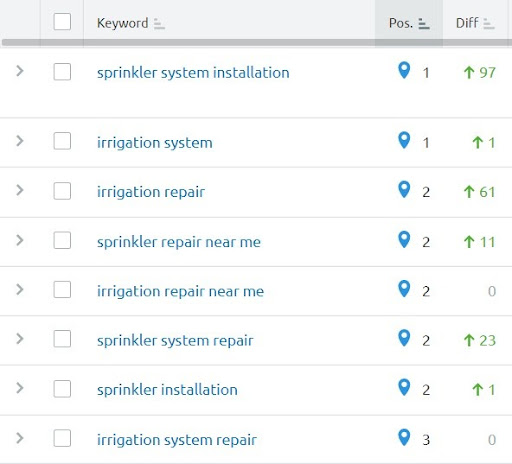Click the sort icon next to Keyword
The width and height of the screenshot is (512, 464).
pos(159,24)
